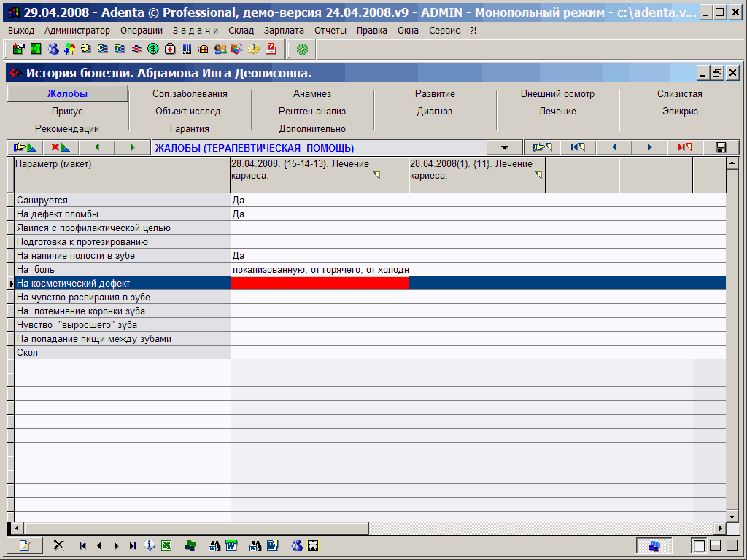
Task: Open the barcode icon in toolbar
Action: pyautogui.click(x=187, y=49)
